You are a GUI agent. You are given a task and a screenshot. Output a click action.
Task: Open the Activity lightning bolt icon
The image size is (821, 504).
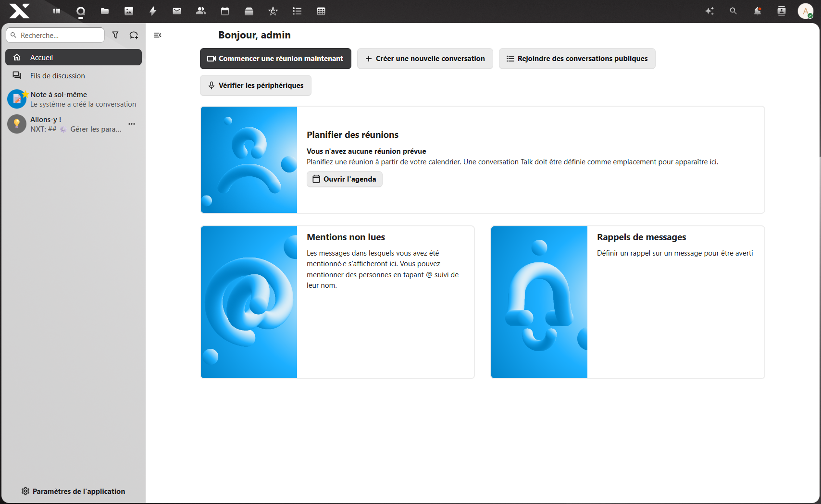[x=153, y=11]
